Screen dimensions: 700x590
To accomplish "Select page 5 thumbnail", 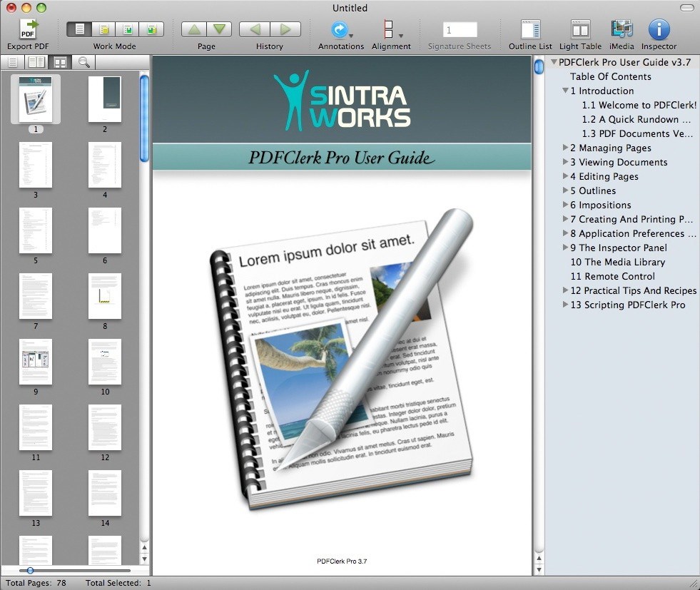I will tap(35, 230).
